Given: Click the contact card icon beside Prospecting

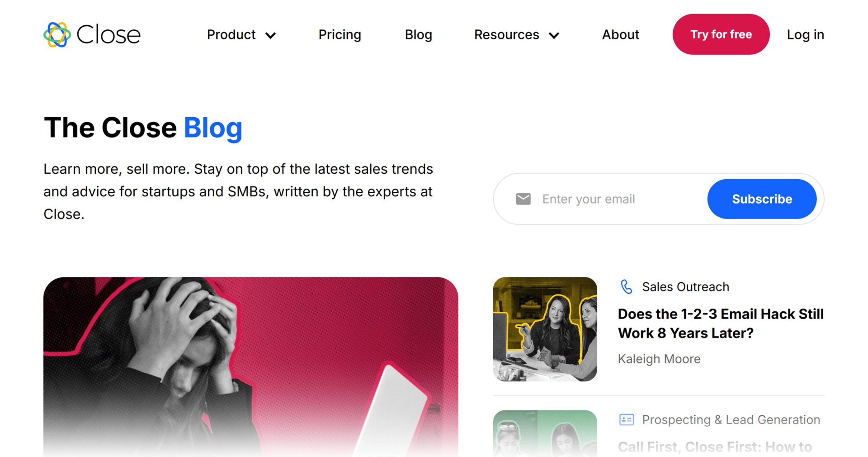Looking at the screenshot, I should (x=626, y=420).
